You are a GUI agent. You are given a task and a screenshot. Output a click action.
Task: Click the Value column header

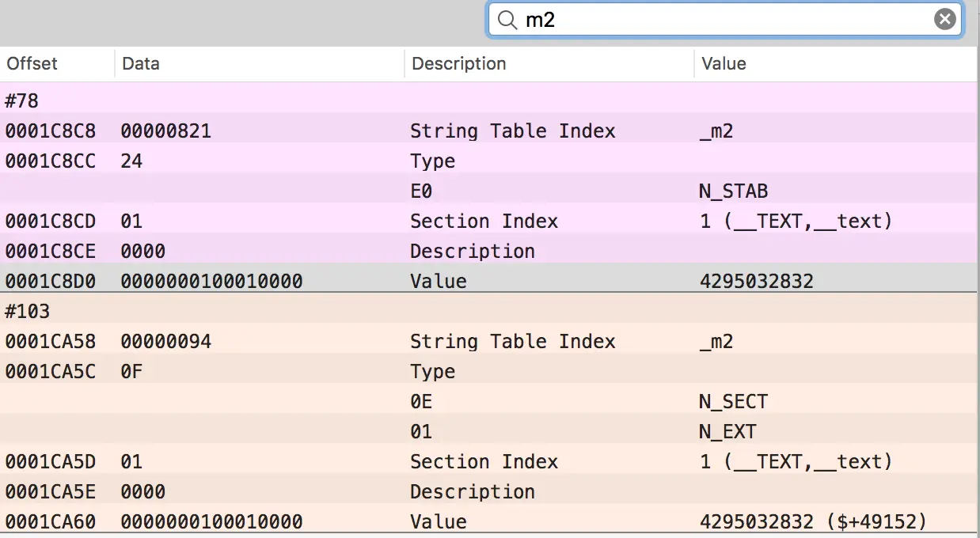(x=724, y=64)
